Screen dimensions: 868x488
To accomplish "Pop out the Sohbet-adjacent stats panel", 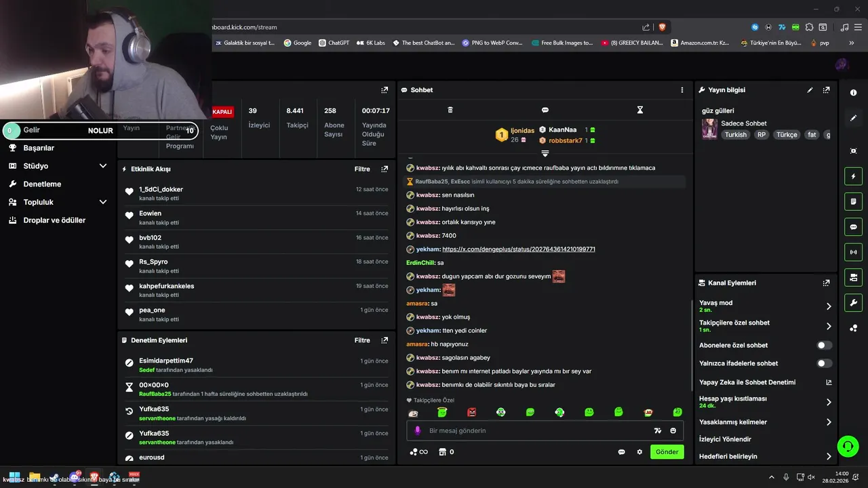I will (384, 89).
